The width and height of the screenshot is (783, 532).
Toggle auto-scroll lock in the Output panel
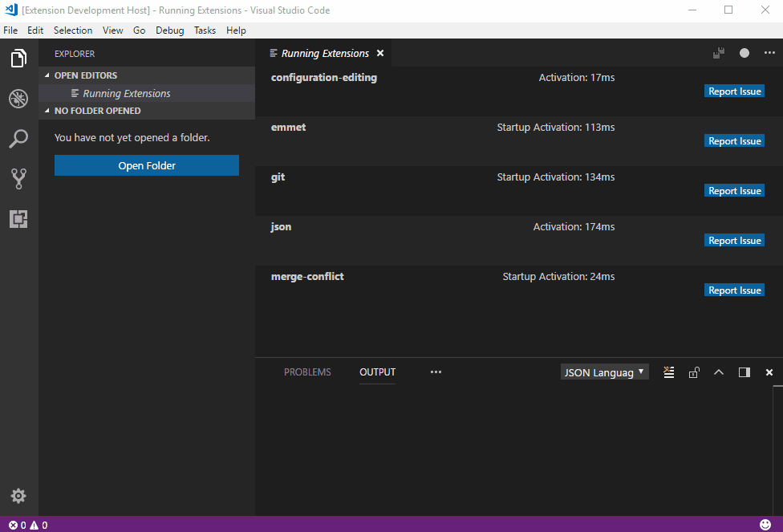[x=694, y=372]
